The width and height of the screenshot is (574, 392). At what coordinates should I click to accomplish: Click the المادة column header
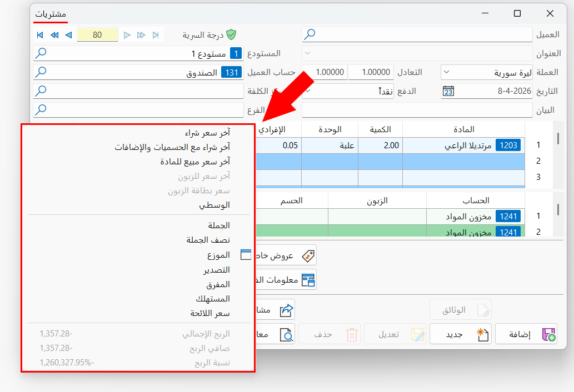pyautogui.click(x=463, y=129)
